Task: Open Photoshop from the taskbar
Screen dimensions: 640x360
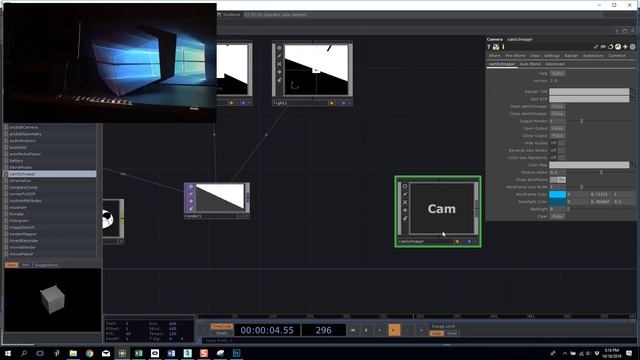Action: [x=237, y=353]
